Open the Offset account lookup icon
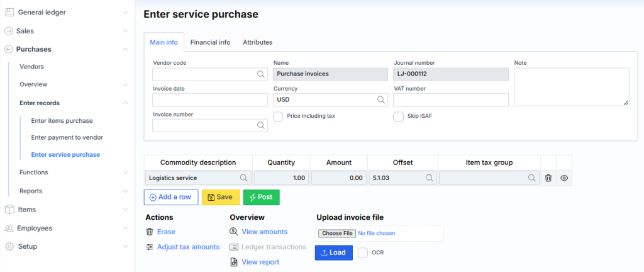644x272 pixels. click(x=430, y=178)
